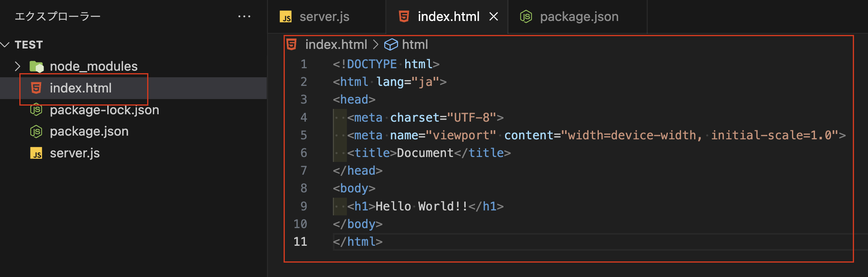Click the JS icon beside server.js in explorer
868x277 pixels.
click(x=36, y=153)
